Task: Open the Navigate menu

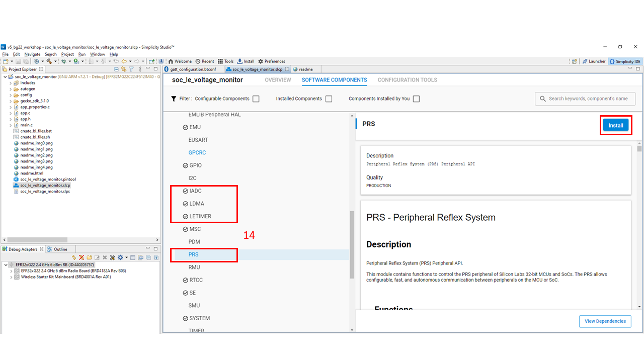Action: pyautogui.click(x=32, y=54)
